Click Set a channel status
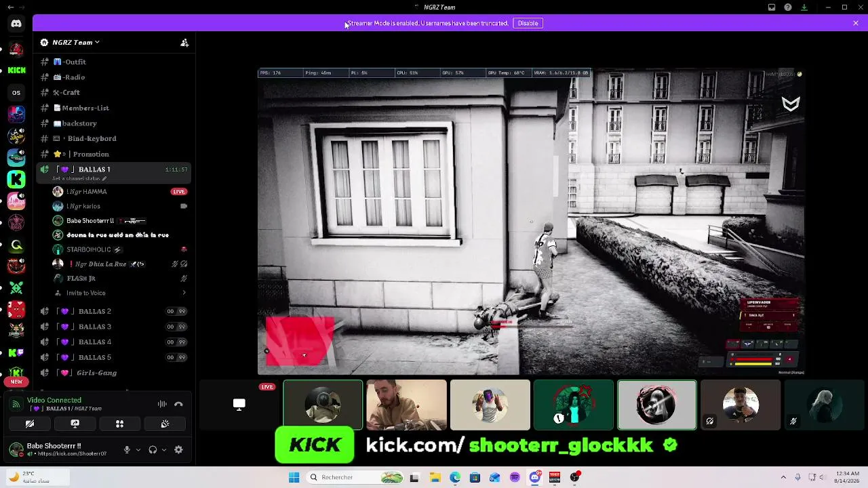The width and height of the screenshot is (868, 488). coord(80,179)
